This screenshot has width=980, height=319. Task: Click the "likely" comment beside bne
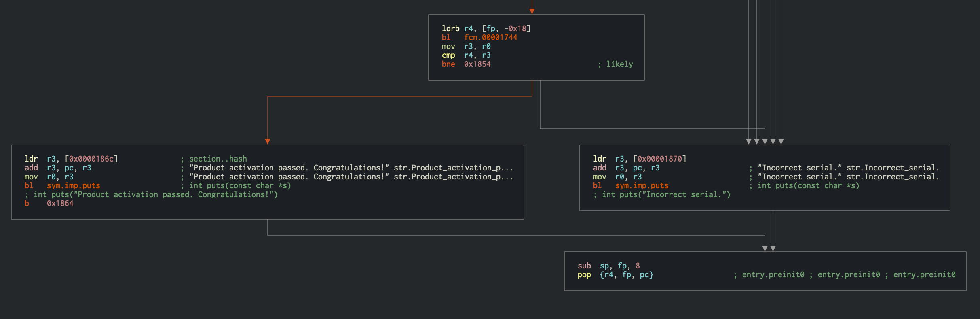[x=619, y=64]
